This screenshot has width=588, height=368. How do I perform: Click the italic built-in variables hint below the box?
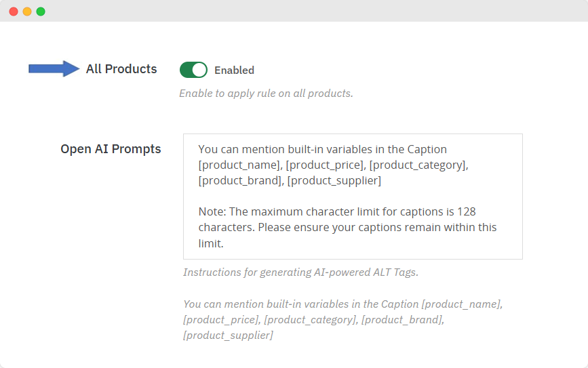(342, 319)
